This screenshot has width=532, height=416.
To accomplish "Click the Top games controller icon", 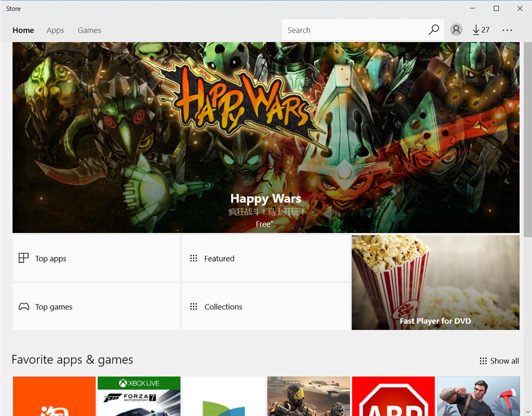I will (x=24, y=307).
